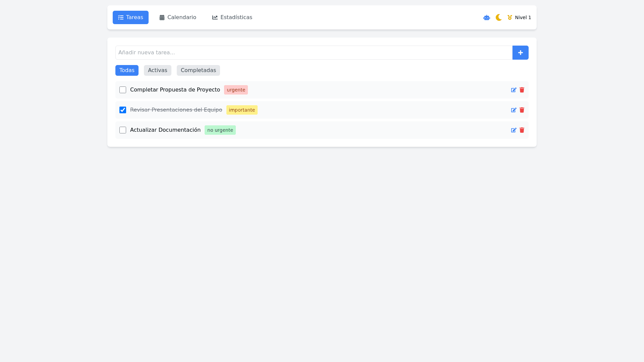Check the Completar Propuesta de Proyecto checkbox
Screen dimensions: 644x362
(x=123, y=90)
